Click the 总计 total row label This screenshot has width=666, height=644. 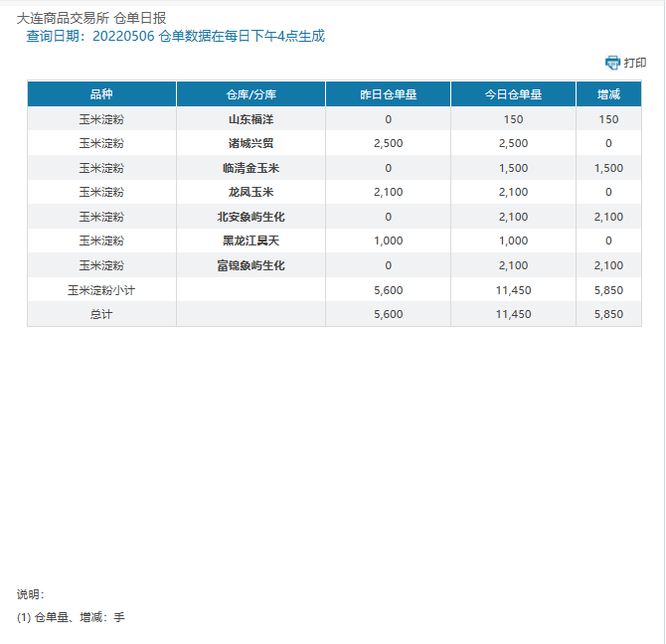(101, 314)
